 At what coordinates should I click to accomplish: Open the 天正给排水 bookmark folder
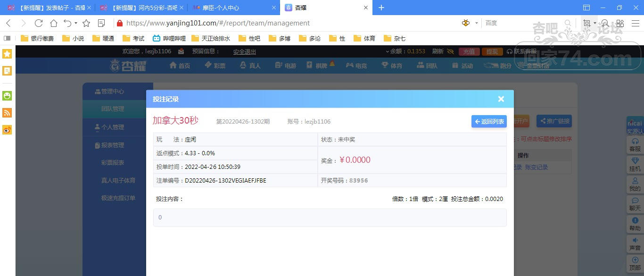pos(211,39)
